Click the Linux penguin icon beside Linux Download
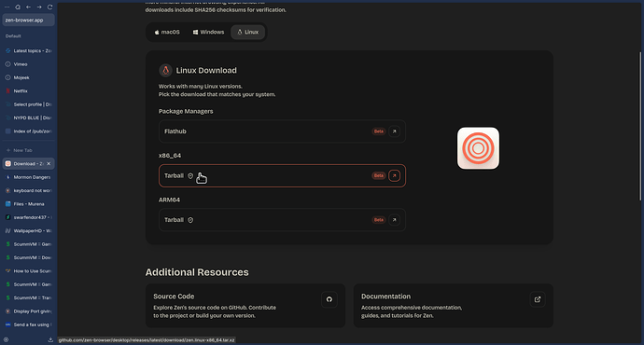The height and width of the screenshot is (345, 644). (165, 71)
